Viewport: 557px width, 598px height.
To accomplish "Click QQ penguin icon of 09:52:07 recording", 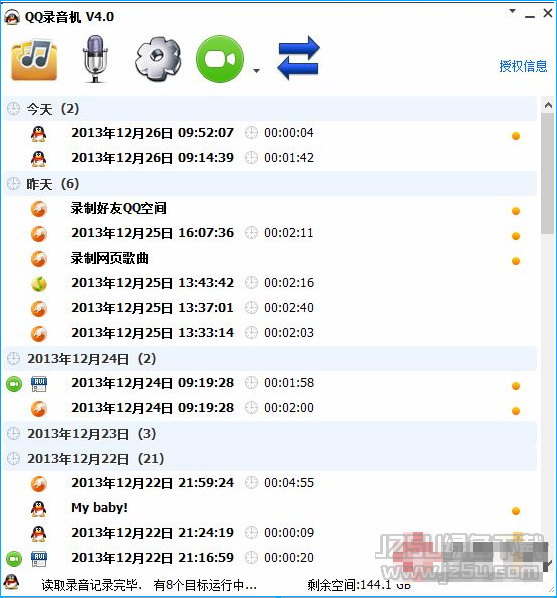I will coord(39,134).
